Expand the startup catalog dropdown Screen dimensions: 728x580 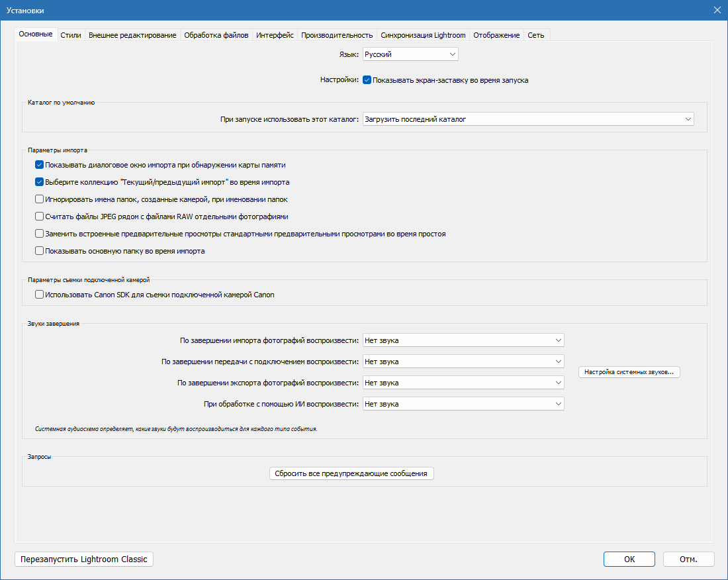pyautogui.click(x=528, y=119)
